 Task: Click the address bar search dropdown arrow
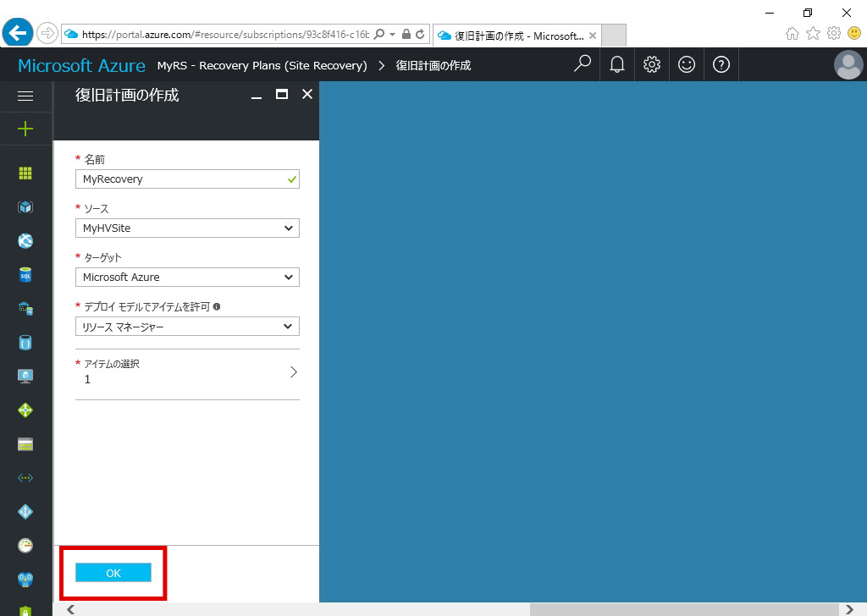[x=392, y=34]
